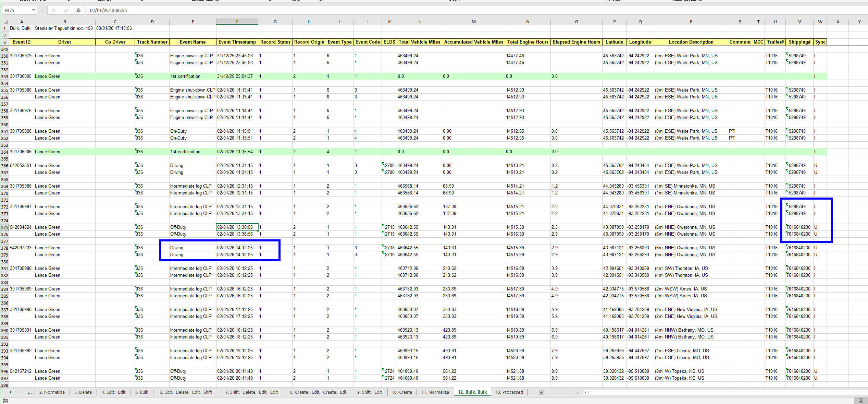
Task: Select column F header
Action: click(x=237, y=22)
